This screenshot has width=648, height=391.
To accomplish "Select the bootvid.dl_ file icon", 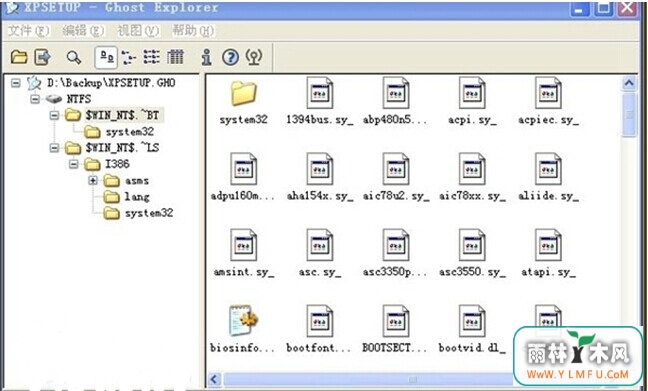I will click(472, 321).
